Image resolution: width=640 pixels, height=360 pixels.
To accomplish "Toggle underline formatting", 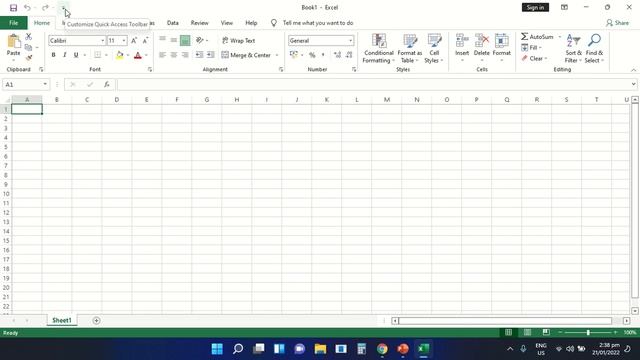I will pos(76,55).
